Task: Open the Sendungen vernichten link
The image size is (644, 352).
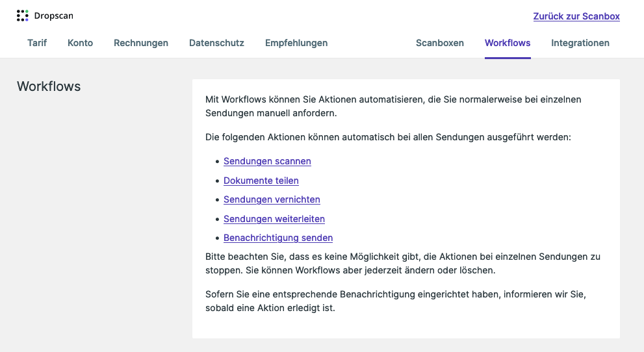Action: [272, 199]
